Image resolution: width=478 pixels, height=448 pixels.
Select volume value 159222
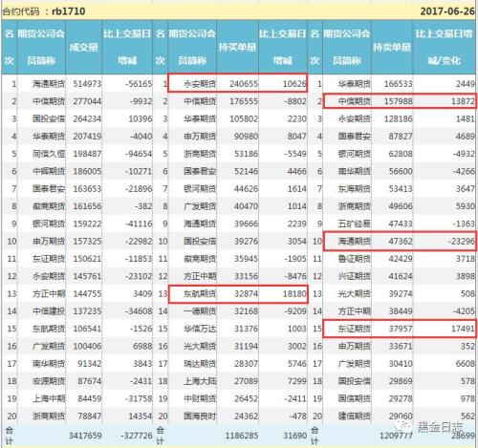coord(87,224)
